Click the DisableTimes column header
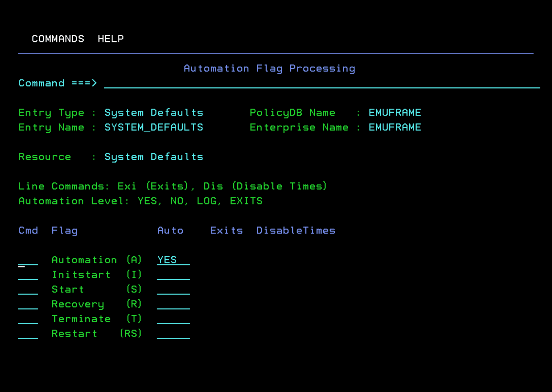The height and width of the screenshot is (392, 552). click(295, 230)
